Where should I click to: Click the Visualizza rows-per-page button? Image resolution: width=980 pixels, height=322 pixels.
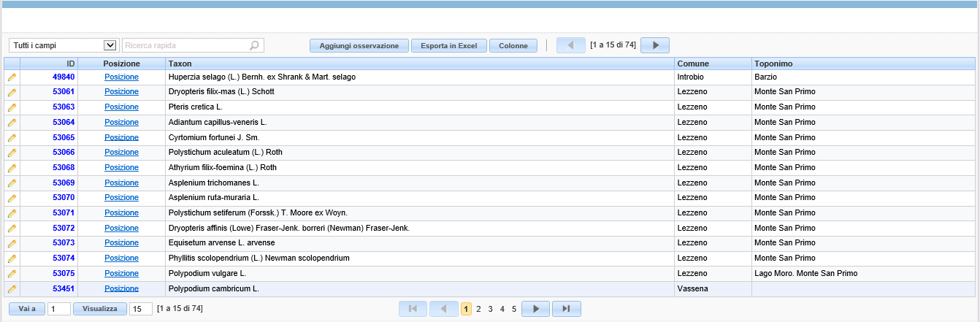[x=100, y=309]
